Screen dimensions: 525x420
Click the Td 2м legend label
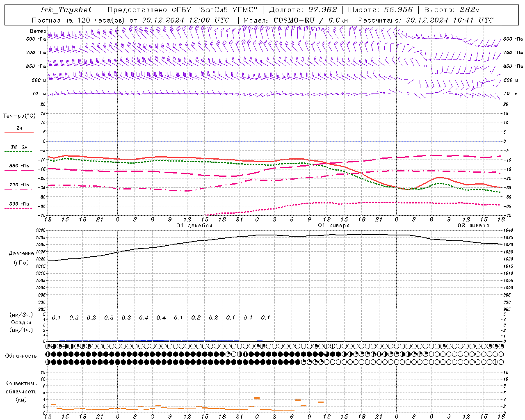click(x=19, y=147)
